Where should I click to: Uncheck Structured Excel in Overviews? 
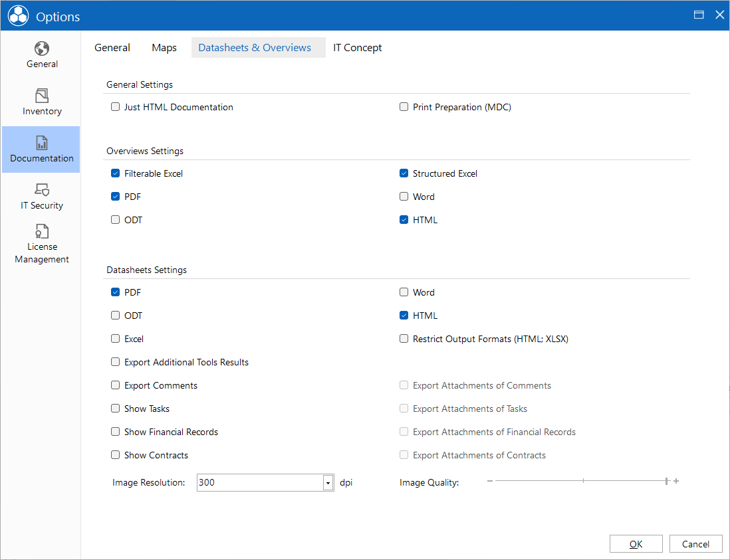[x=404, y=173]
